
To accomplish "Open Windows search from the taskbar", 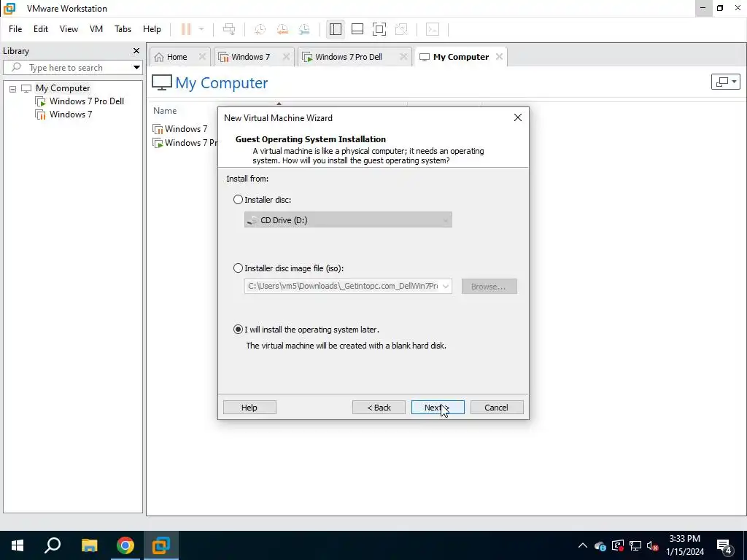I will coord(53,545).
